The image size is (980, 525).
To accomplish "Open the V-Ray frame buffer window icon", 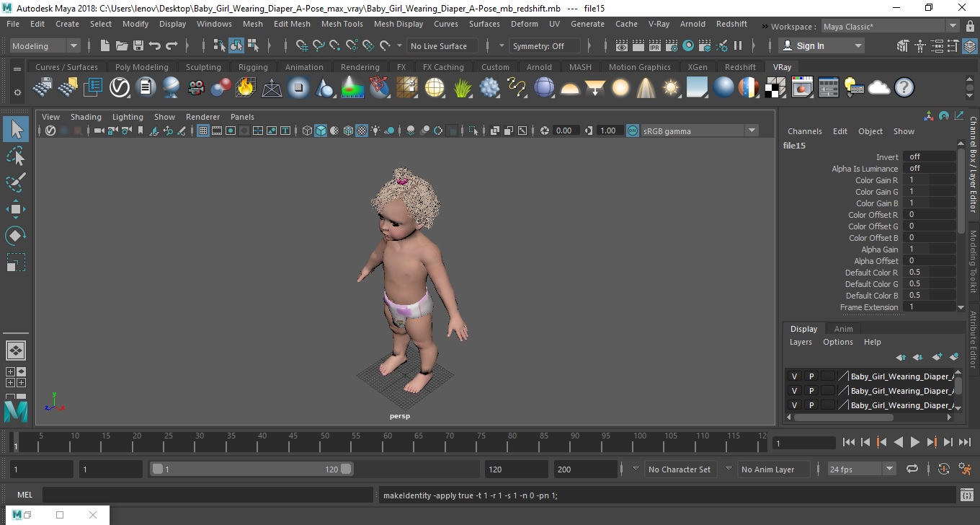I will (802, 88).
